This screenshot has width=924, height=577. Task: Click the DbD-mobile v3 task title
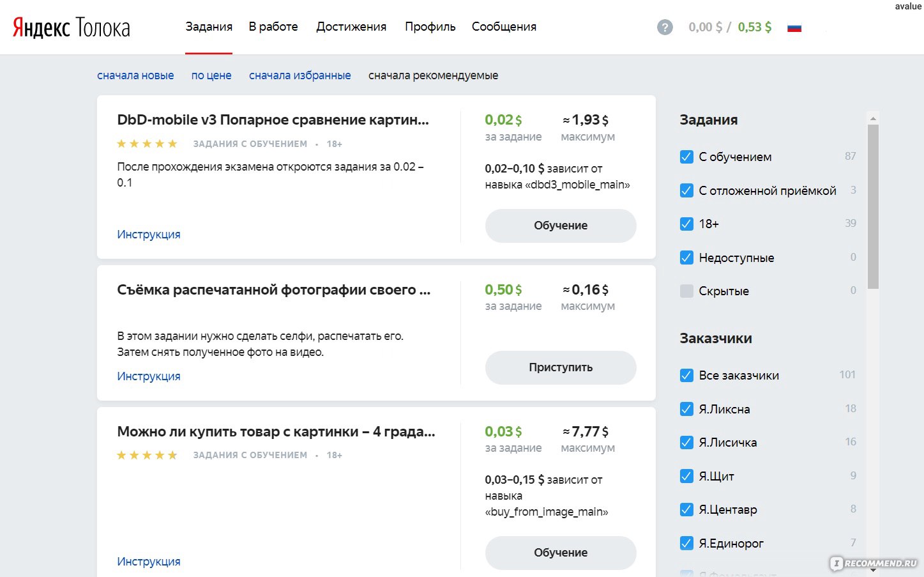tap(273, 120)
